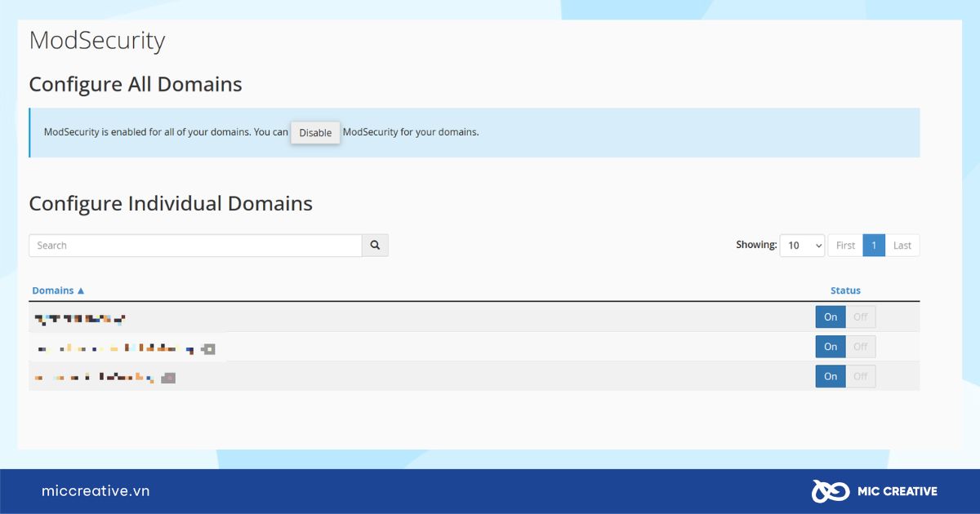This screenshot has width=980, height=514.
Task: Click the second blurred domain name
Action: tap(126, 348)
